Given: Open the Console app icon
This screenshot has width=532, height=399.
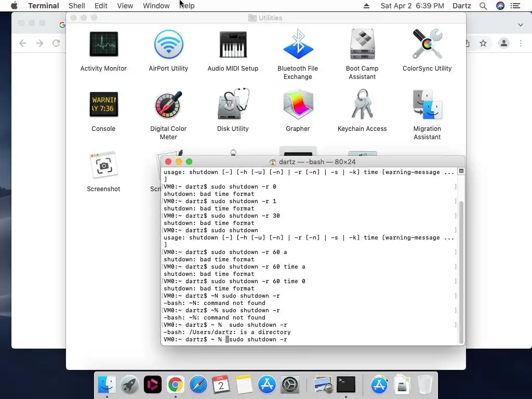Looking at the screenshot, I should pyautogui.click(x=103, y=104).
